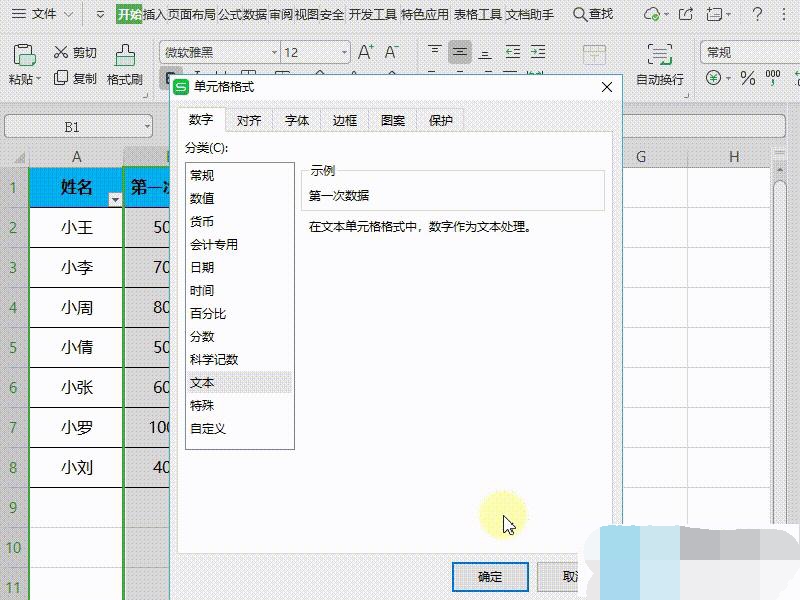Choose 自定义 category in the list
The width and height of the screenshot is (800, 600).
[208, 429]
